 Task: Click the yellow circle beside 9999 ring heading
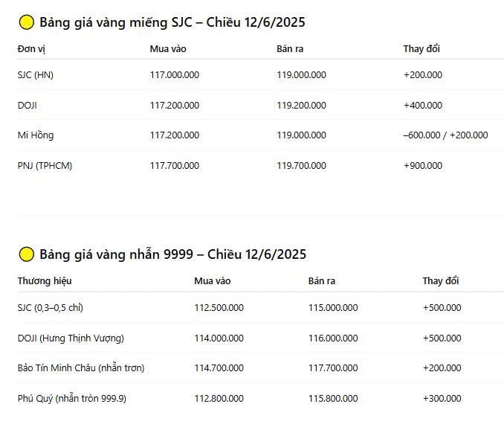[x=27, y=254]
